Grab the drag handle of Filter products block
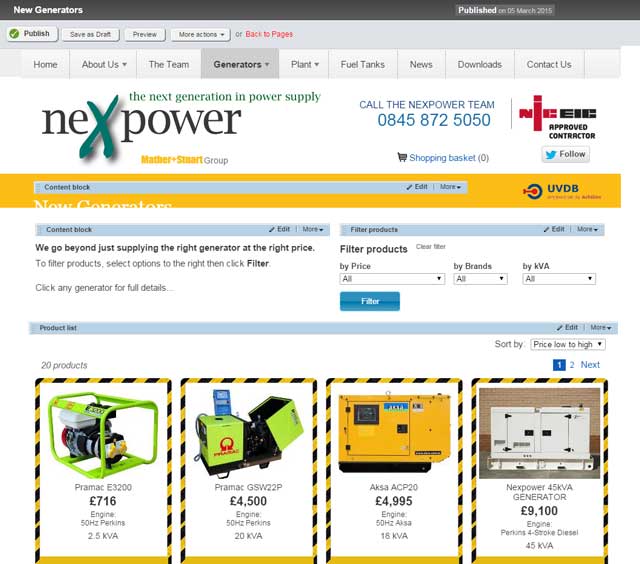640x564 pixels. tap(344, 229)
